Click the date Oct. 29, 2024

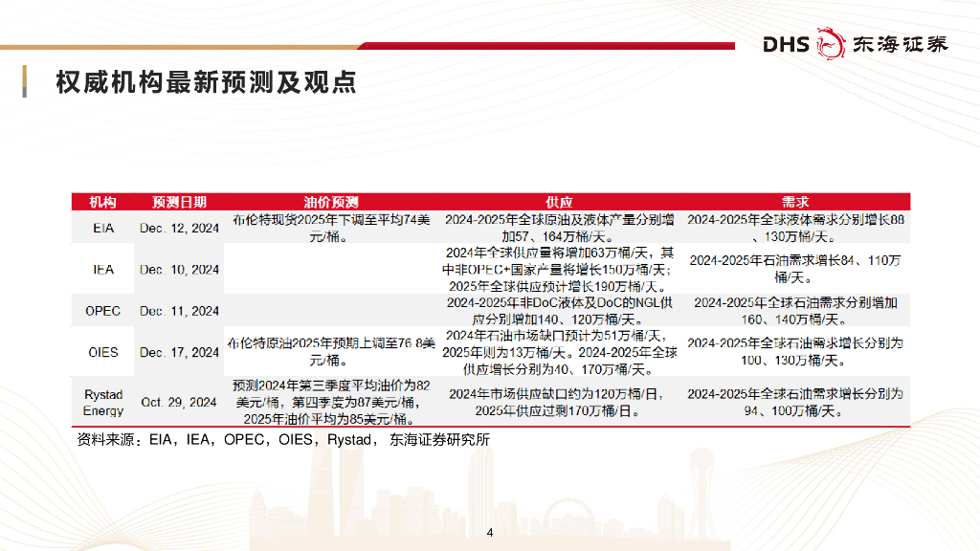(179, 403)
